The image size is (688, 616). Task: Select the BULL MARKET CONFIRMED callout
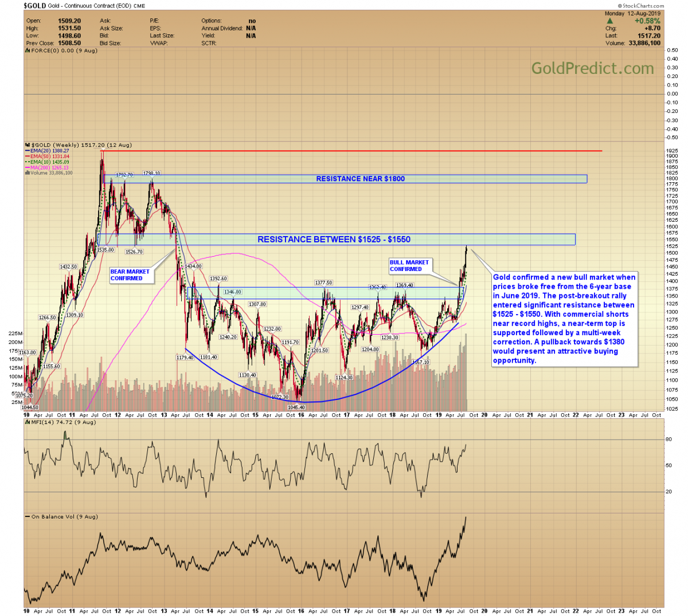coord(409,266)
